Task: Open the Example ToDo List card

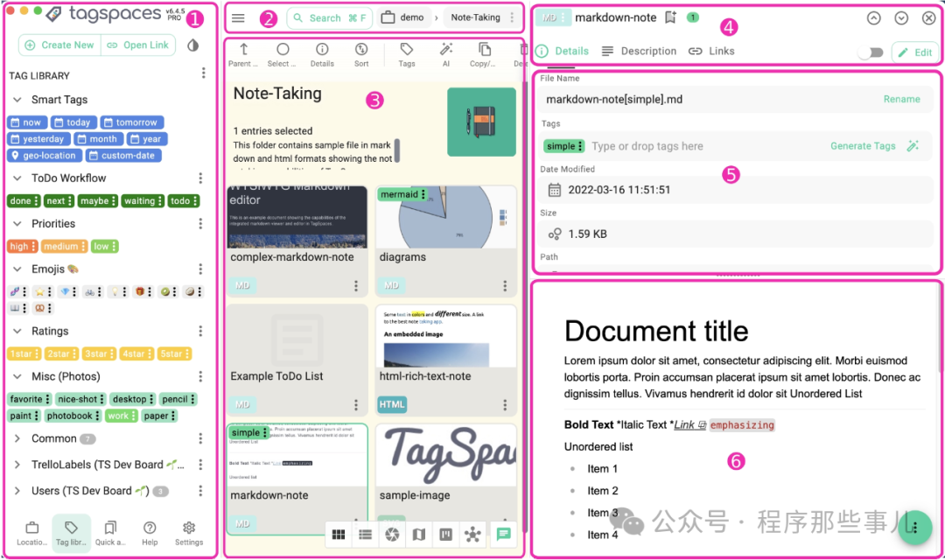Action: (297, 360)
